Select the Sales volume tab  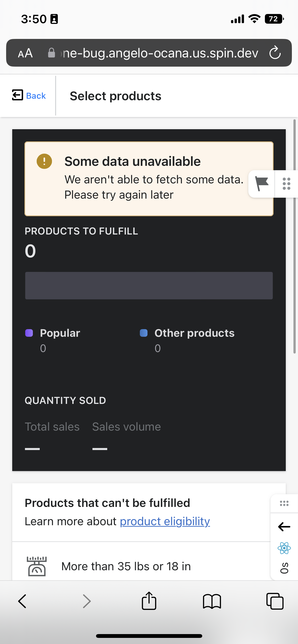(126, 427)
